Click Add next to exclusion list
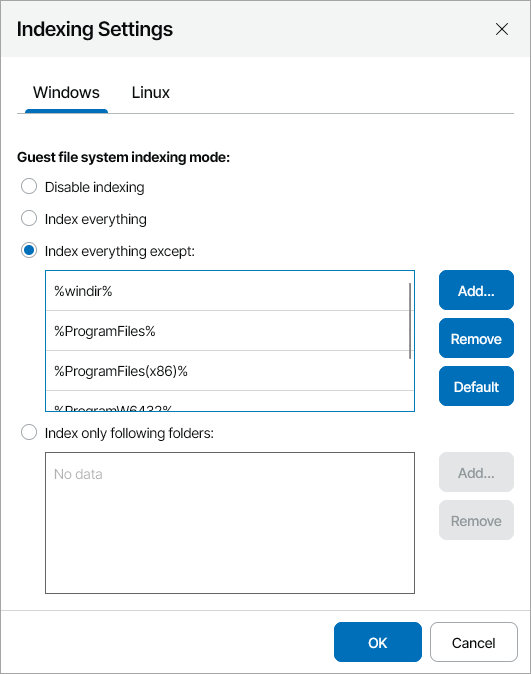Screen dimensions: 531x674 [476, 290]
